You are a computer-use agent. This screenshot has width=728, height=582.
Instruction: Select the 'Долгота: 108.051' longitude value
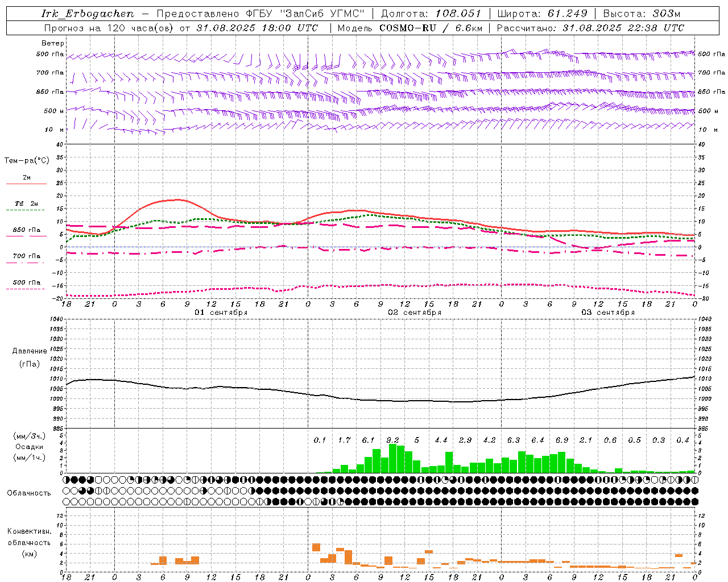click(x=431, y=14)
